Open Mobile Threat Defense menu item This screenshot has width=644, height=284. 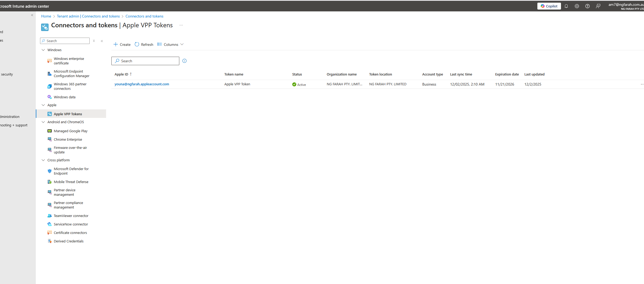[x=71, y=182]
